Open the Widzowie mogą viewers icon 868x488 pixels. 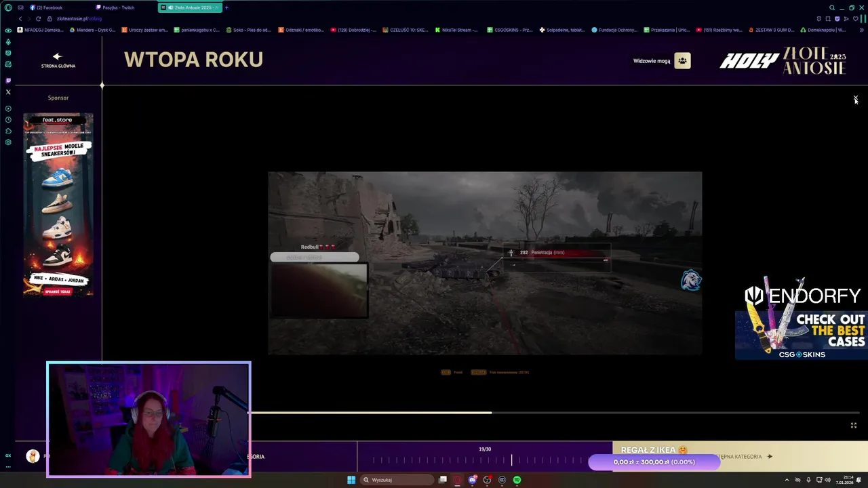coord(682,61)
